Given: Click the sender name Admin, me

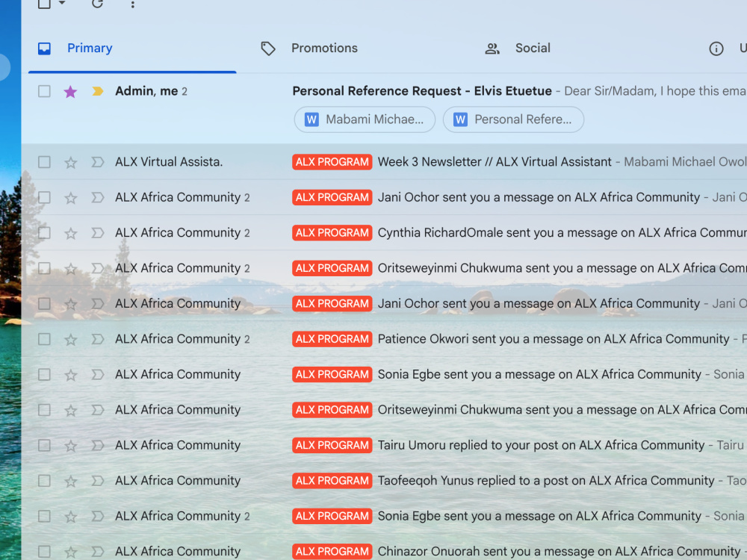Looking at the screenshot, I should [146, 91].
